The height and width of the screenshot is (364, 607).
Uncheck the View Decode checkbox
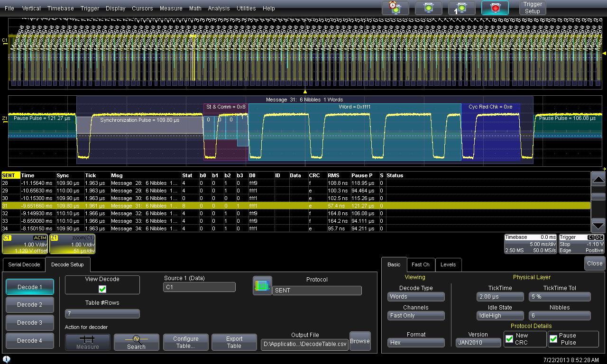point(102,289)
